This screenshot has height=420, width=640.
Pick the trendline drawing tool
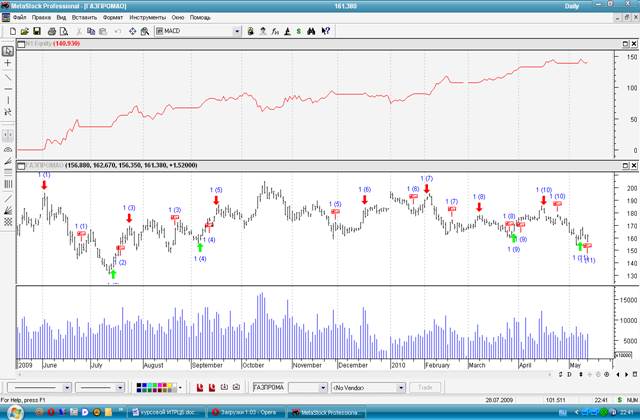pos(8,77)
